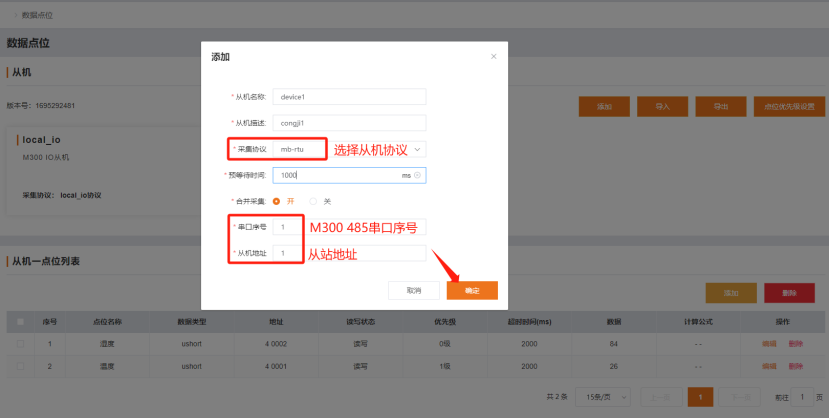Select 关 for 合并采集
This screenshot has height=418, width=830.
click(x=313, y=201)
